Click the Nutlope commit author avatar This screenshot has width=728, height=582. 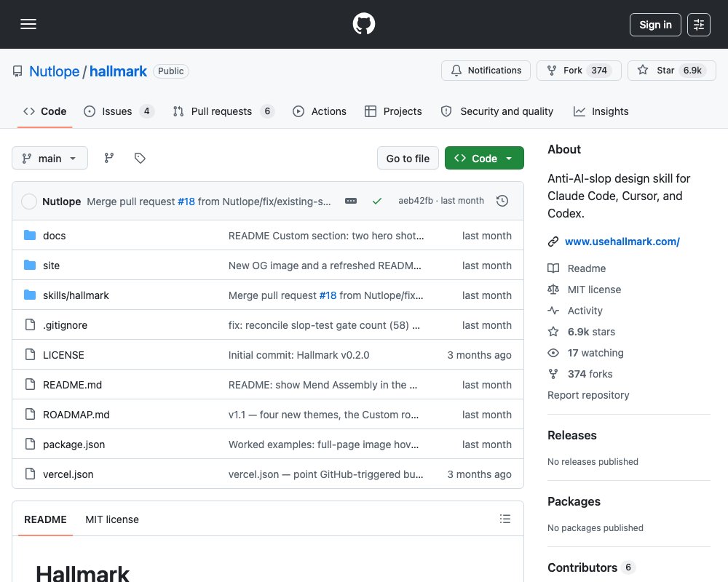[29, 201]
